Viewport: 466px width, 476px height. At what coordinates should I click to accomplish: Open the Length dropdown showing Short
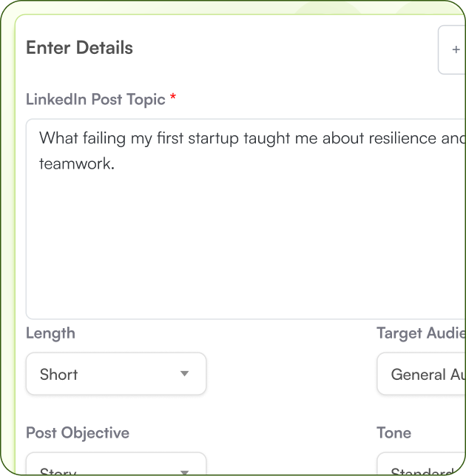coord(116,374)
